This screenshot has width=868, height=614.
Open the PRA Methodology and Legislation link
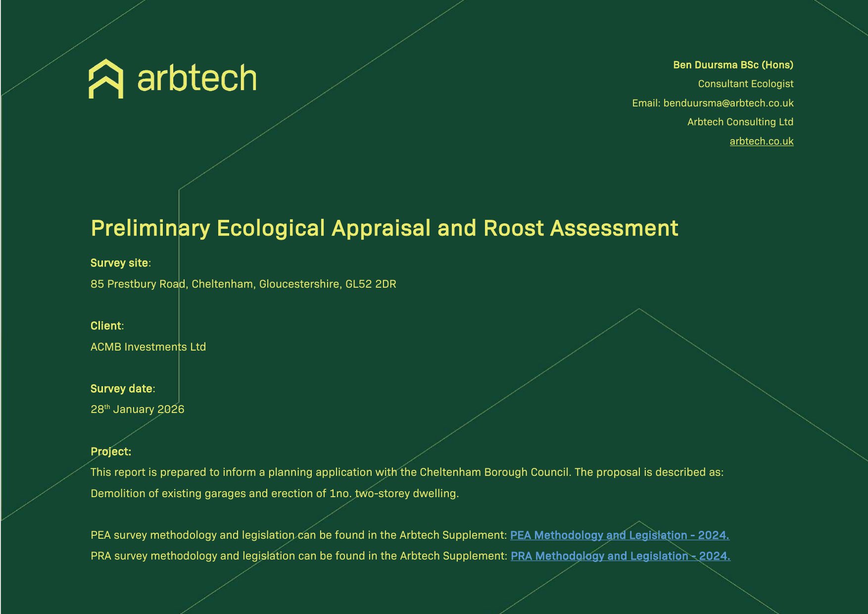(x=620, y=556)
